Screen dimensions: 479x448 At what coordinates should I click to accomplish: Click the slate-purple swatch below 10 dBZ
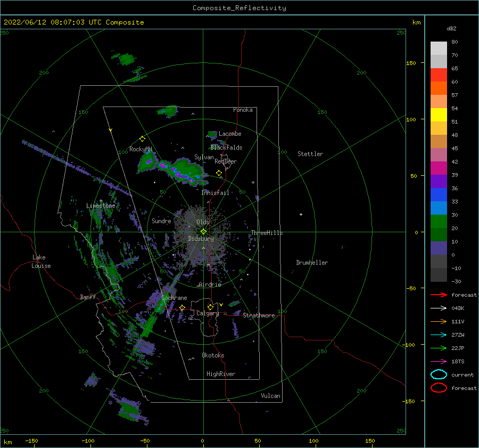[x=439, y=248]
